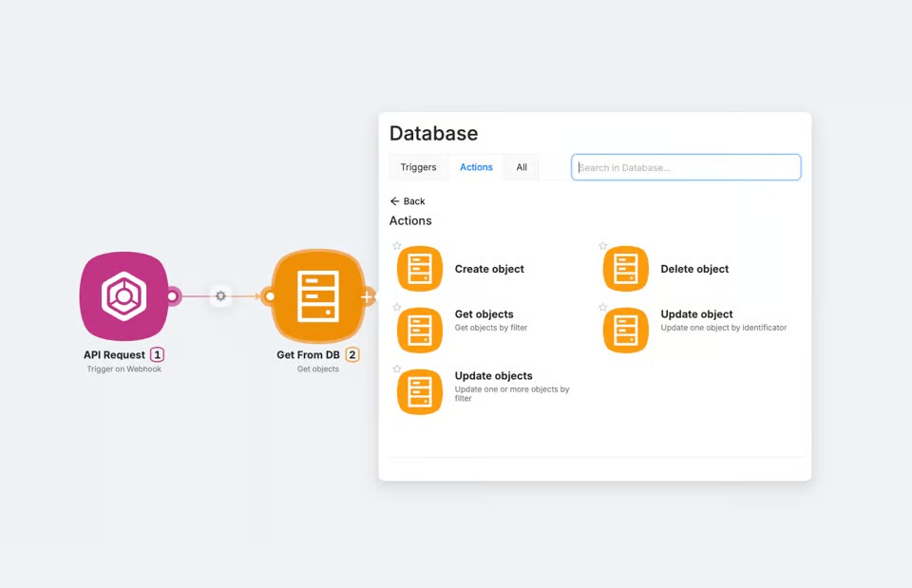Toggle favorite star on Update objects
The width and height of the screenshot is (912, 588).
[397, 370]
